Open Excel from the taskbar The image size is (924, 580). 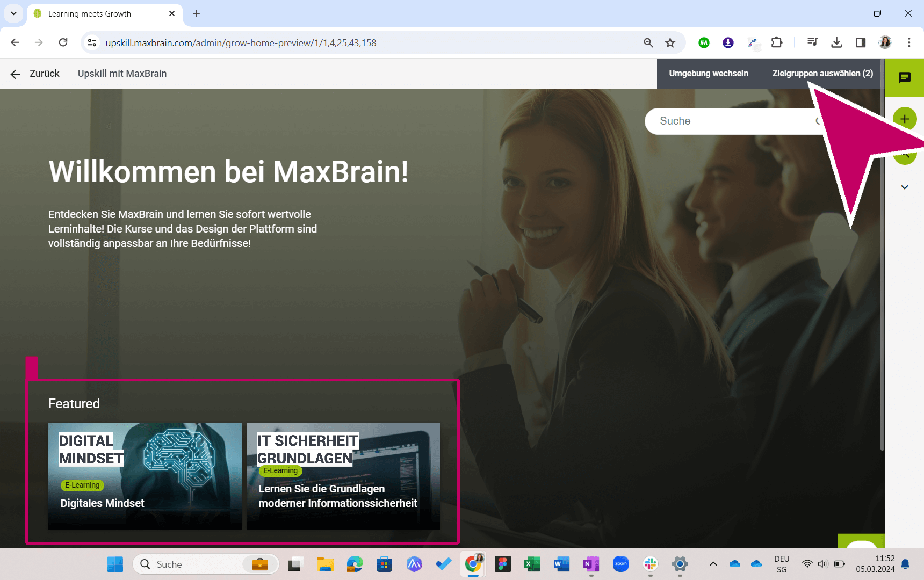tap(532, 564)
